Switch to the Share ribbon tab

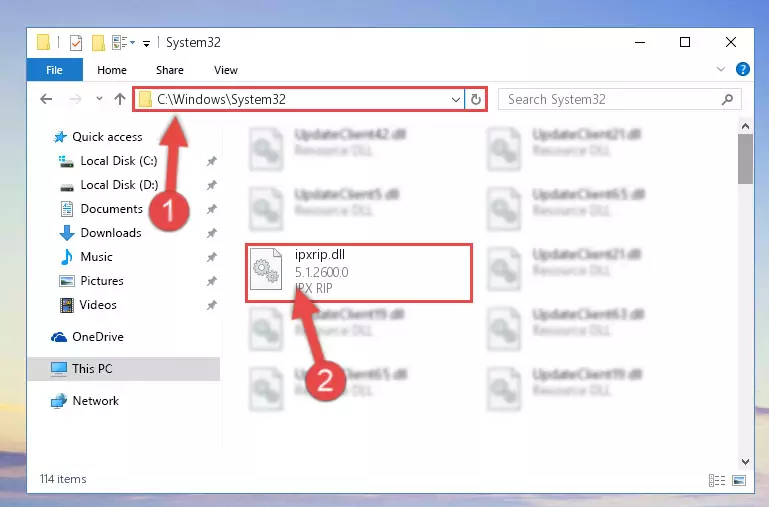point(170,70)
